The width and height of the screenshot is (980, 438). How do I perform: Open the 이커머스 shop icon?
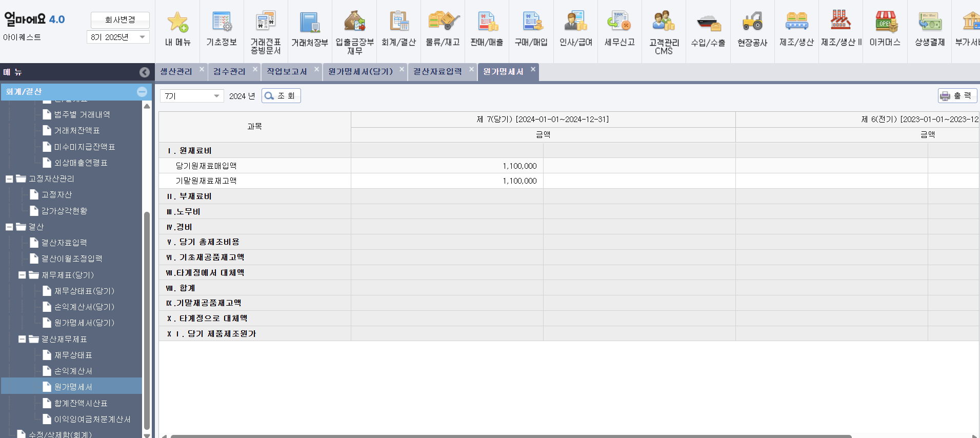tap(885, 22)
